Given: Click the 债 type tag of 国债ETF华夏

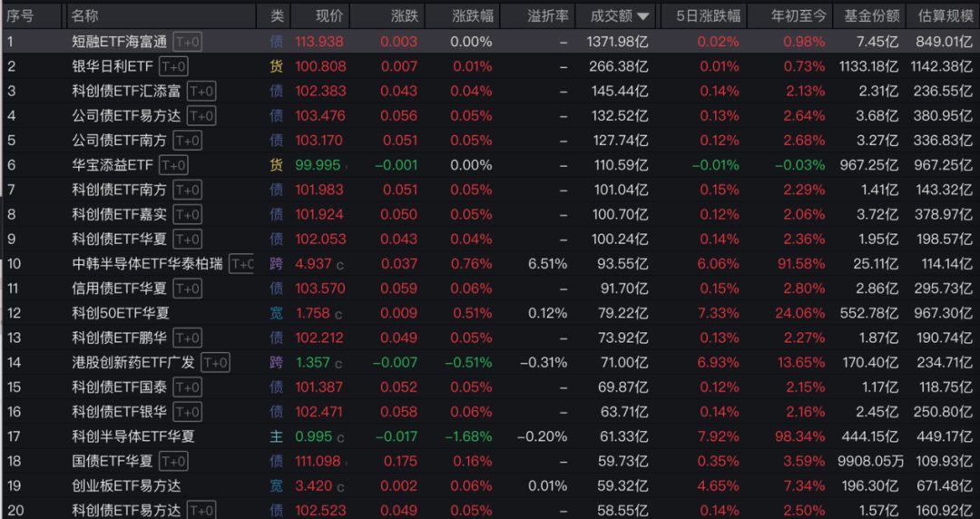Looking at the screenshot, I should 276,462.
